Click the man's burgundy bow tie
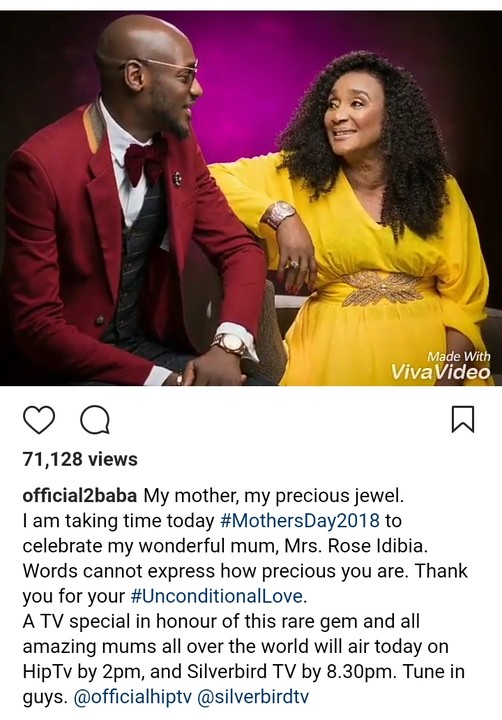502x720 pixels. pyautogui.click(x=142, y=162)
